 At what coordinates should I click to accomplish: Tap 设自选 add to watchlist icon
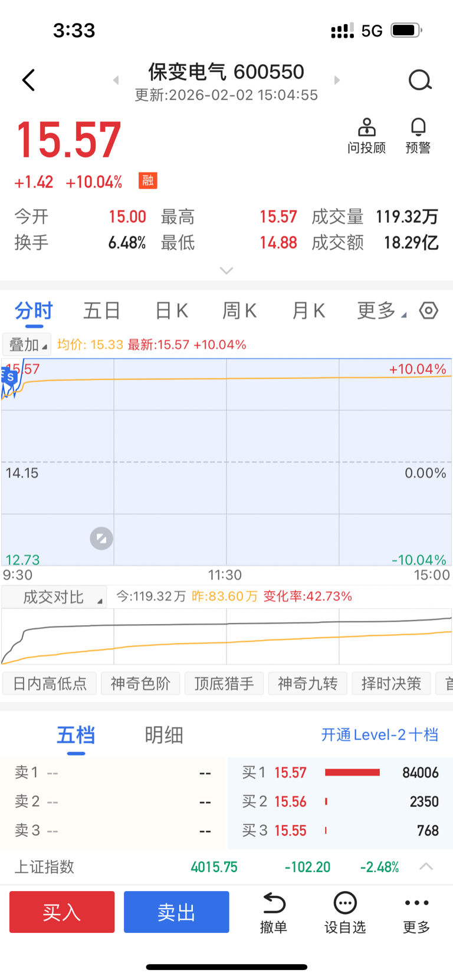tap(345, 913)
